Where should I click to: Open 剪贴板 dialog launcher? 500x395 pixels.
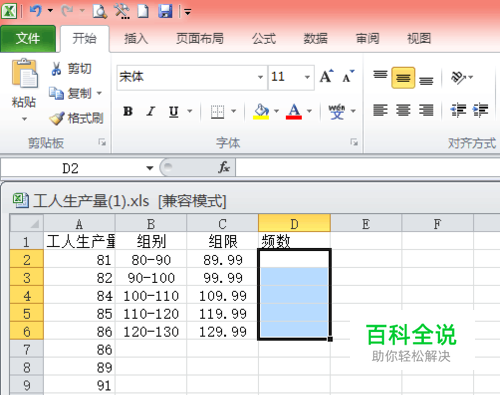102,143
